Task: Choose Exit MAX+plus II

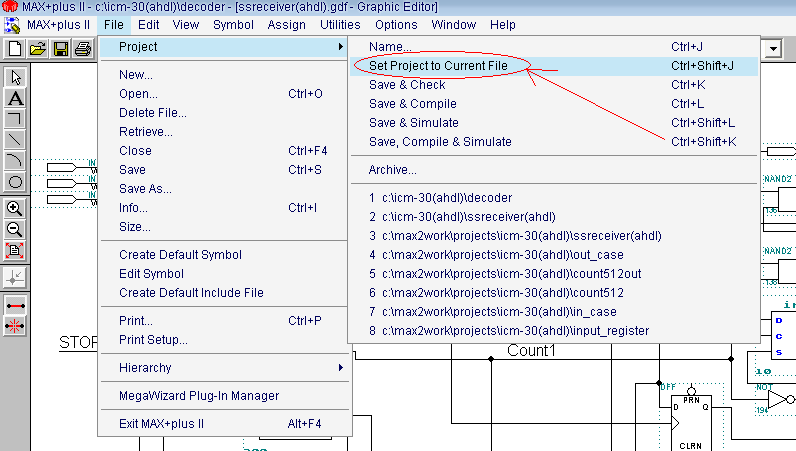Action: pos(223,424)
